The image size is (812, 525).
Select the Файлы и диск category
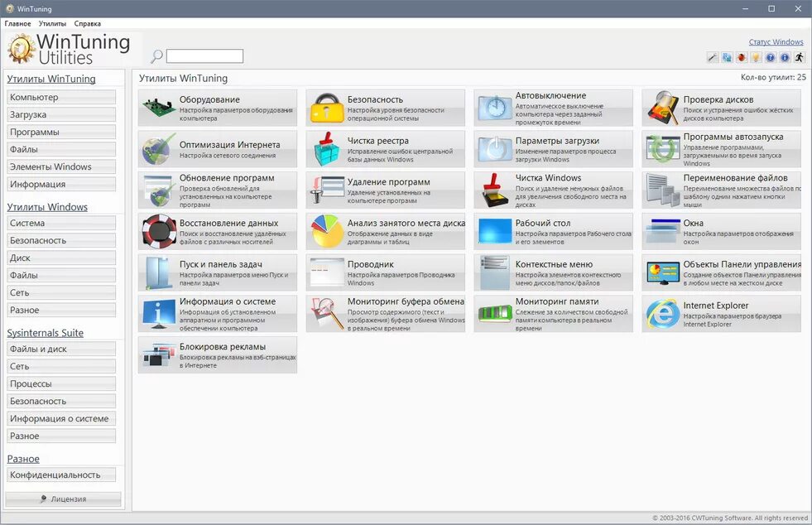pos(61,349)
